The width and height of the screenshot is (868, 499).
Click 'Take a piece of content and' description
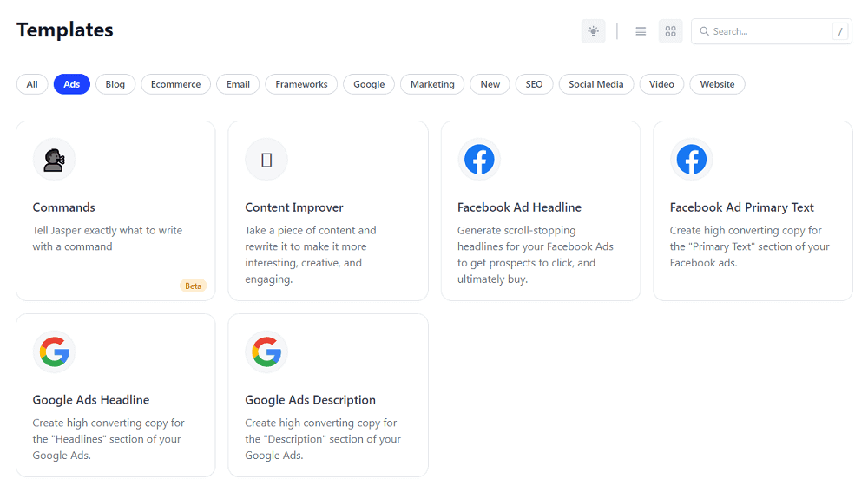point(311,230)
